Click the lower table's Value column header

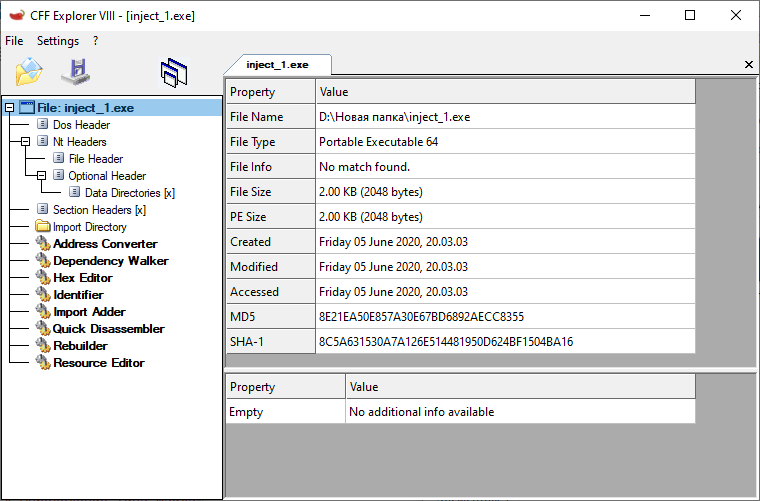[x=521, y=387]
